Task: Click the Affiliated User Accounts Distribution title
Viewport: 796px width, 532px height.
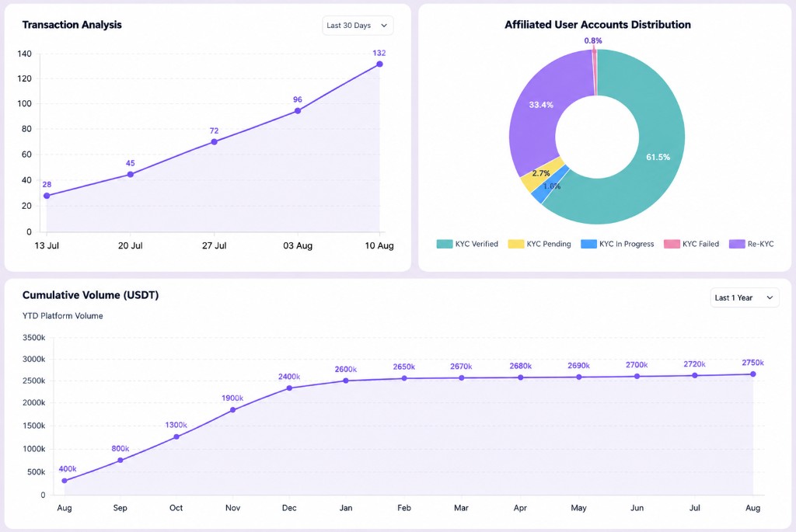Action: tap(598, 25)
